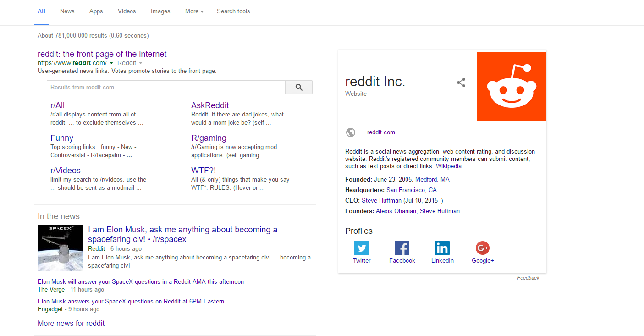Click the 'reddit Inc.' panel title
The image size is (644, 336).
(375, 81)
